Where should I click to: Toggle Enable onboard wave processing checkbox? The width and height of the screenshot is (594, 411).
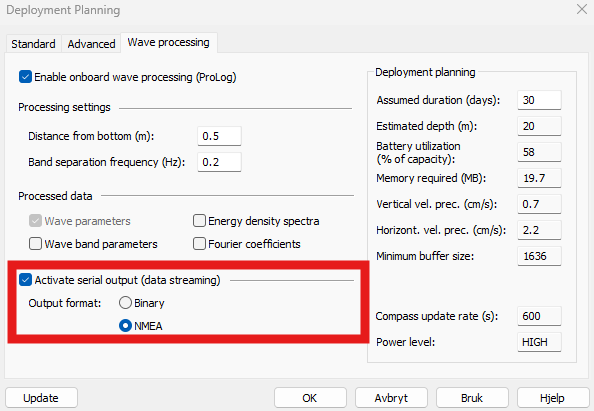click(x=25, y=77)
